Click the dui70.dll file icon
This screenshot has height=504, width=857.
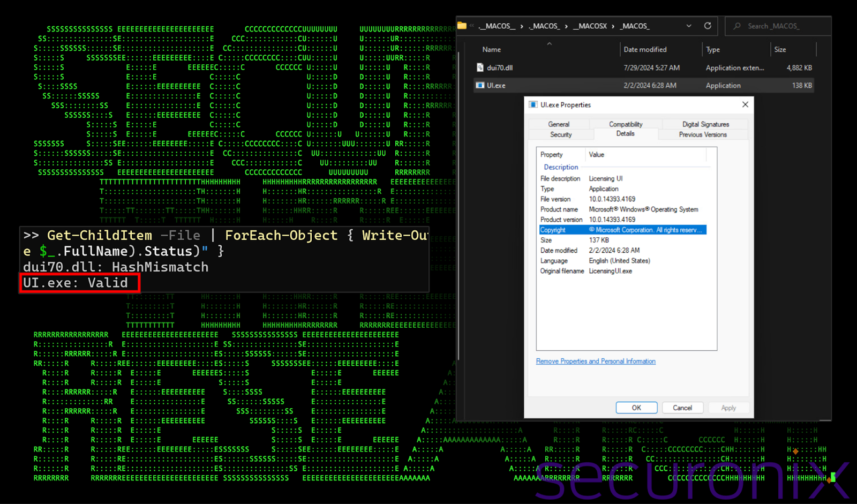pyautogui.click(x=480, y=67)
